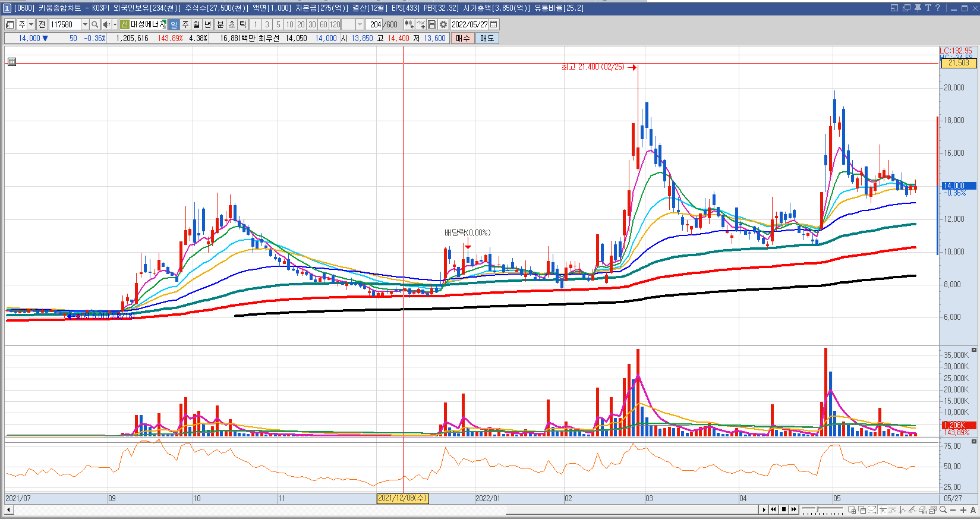
Task: Click the A auto-scale icon at bottom
Action: pos(973,510)
